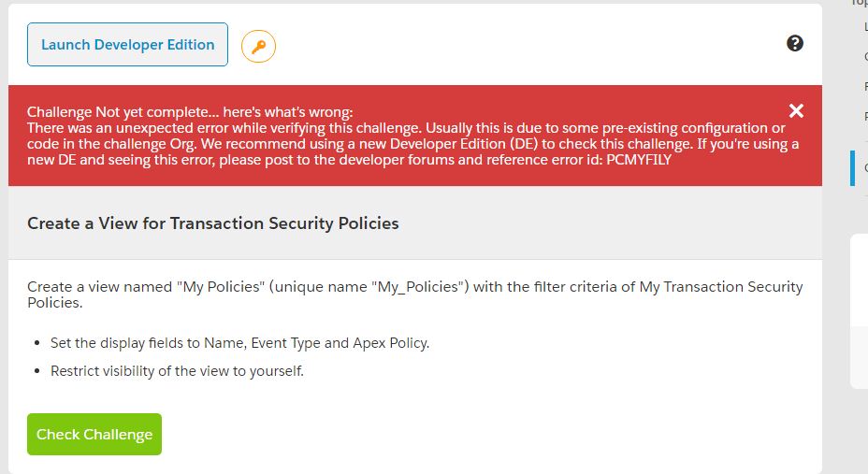Click 'Challenge Not yet complete' message line

190,112
